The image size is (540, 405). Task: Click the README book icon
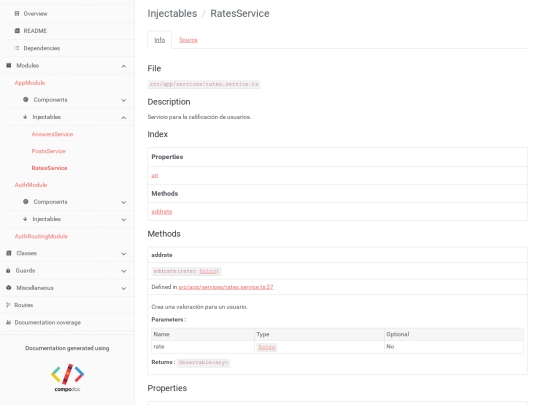pos(17,31)
